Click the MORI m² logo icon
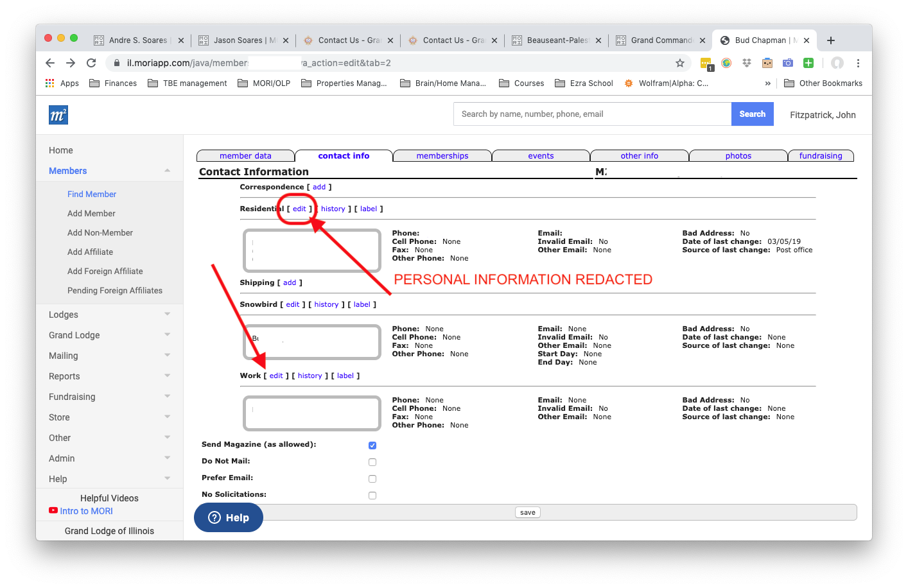 [58, 115]
